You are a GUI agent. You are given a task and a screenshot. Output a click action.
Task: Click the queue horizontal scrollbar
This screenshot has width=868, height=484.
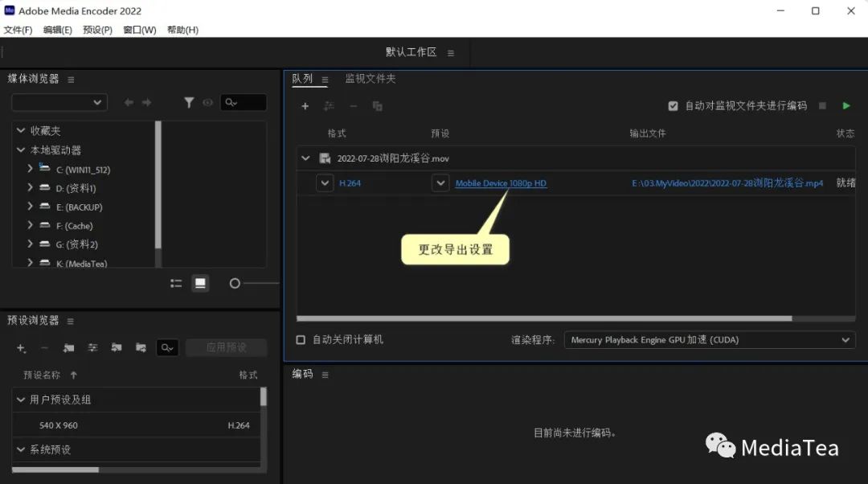tap(544, 318)
